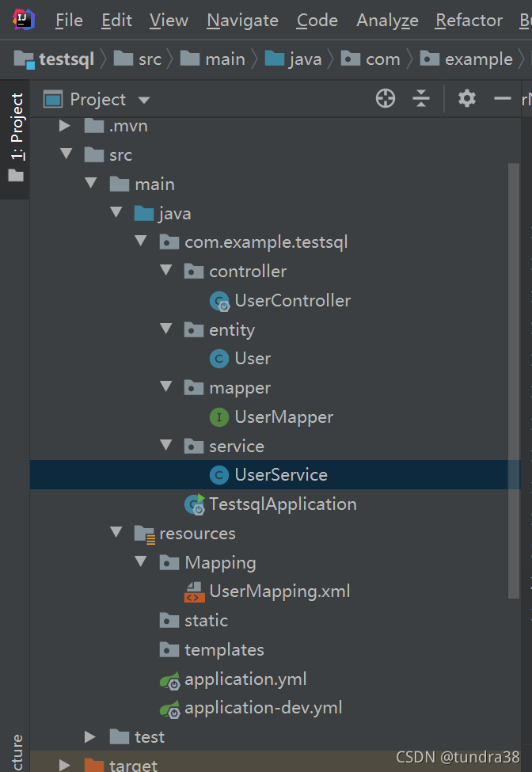The height and width of the screenshot is (772, 532).
Task: Click the User class icon
Action: coord(219,359)
